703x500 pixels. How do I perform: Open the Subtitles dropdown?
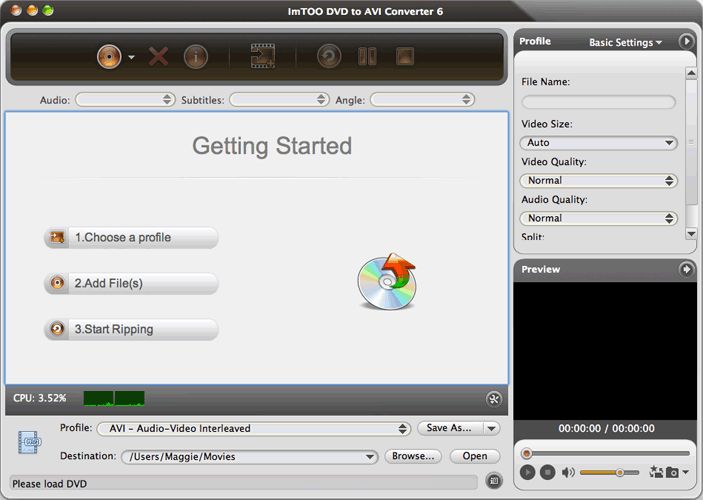[x=279, y=100]
